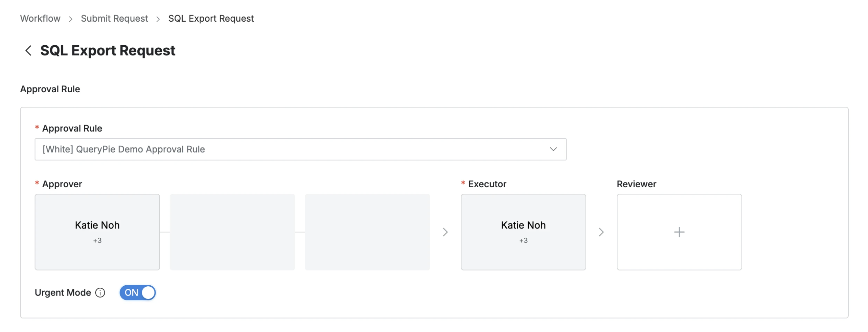Click the third empty approver slot

click(x=367, y=232)
